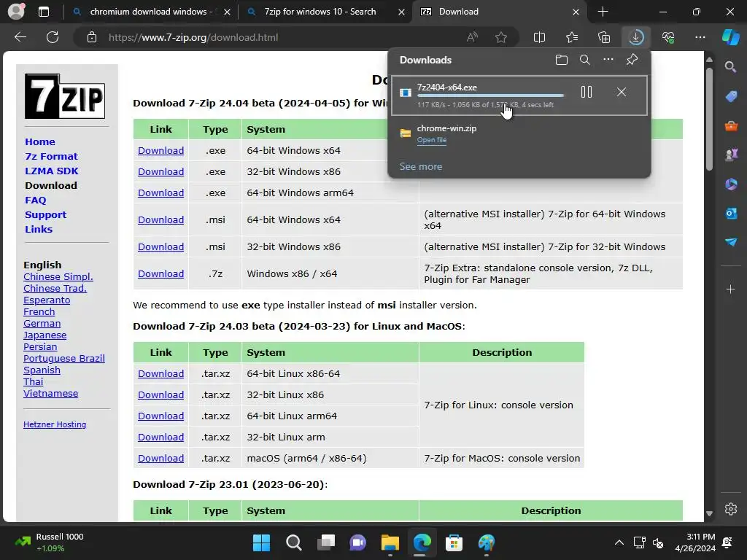Open File Explorer from taskbar
The image size is (747, 560).
(390, 542)
